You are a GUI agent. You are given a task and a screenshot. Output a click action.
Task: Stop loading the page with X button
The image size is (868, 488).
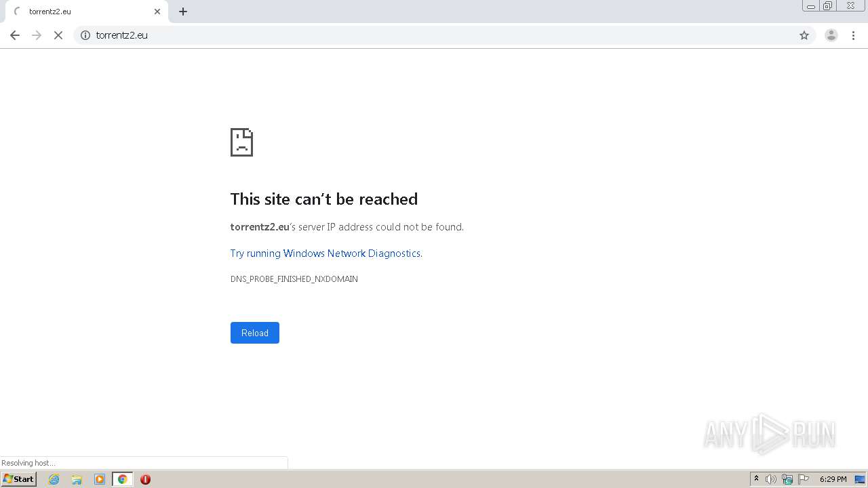click(58, 35)
